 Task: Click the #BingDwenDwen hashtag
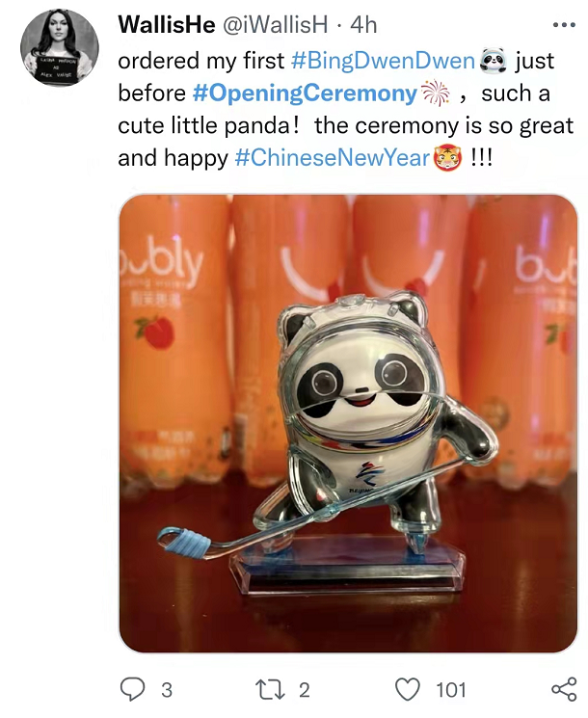(x=383, y=61)
